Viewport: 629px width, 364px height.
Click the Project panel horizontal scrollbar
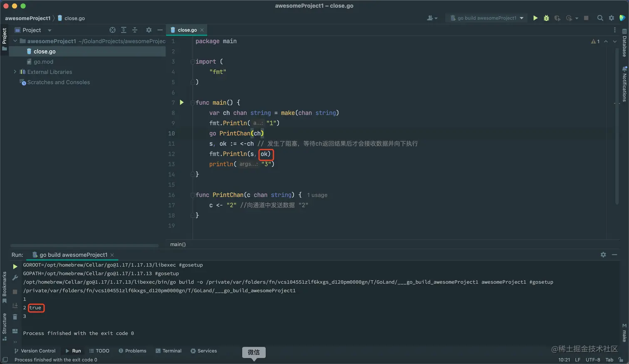(x=84, y=246)
